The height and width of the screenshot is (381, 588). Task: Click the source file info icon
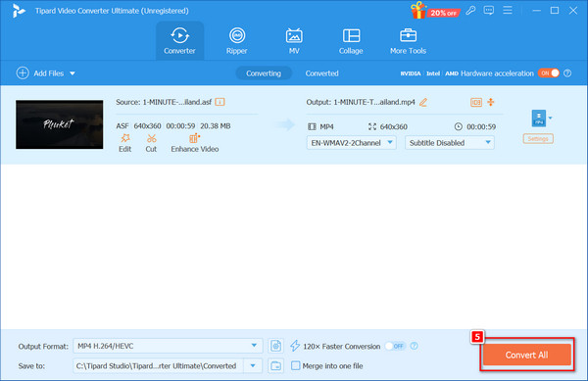pyautogui.click(x=220, y=102)
